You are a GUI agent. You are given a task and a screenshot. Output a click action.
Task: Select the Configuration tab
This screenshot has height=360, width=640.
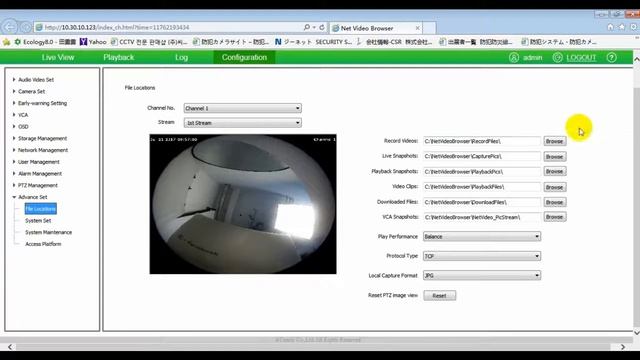[x=244, y=58]
